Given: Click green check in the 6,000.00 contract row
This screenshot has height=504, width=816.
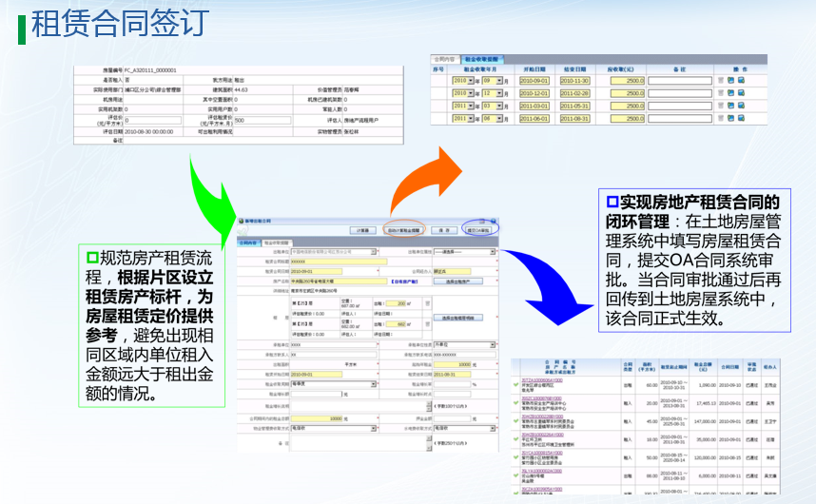Looking at the screenshot, I should tap(515, 475).
